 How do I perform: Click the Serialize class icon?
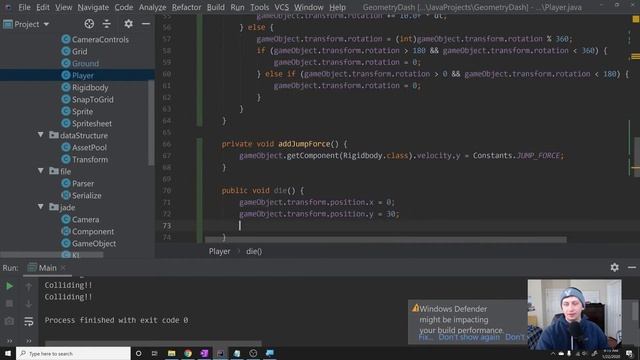[x=66, y=195]
